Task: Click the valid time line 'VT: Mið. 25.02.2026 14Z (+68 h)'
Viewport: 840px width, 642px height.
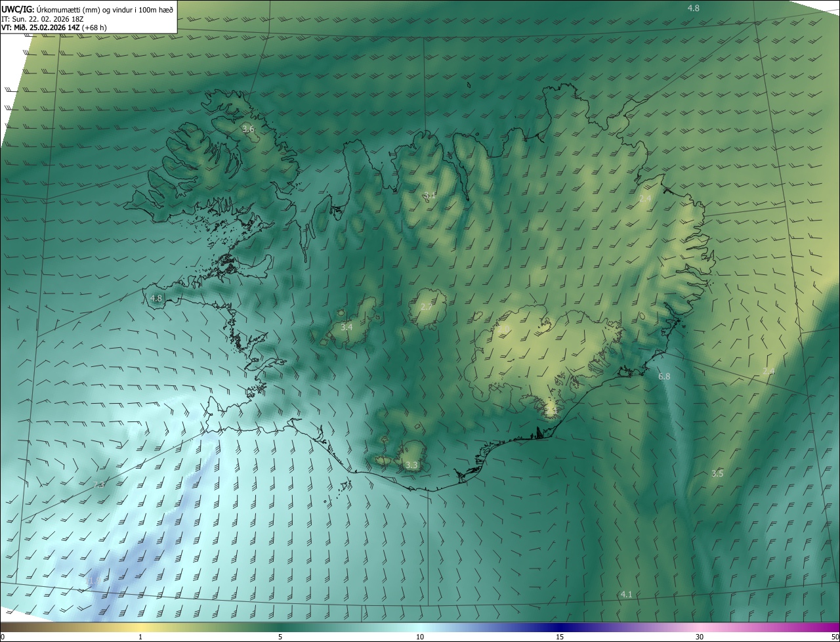Action: click(54, 28)
